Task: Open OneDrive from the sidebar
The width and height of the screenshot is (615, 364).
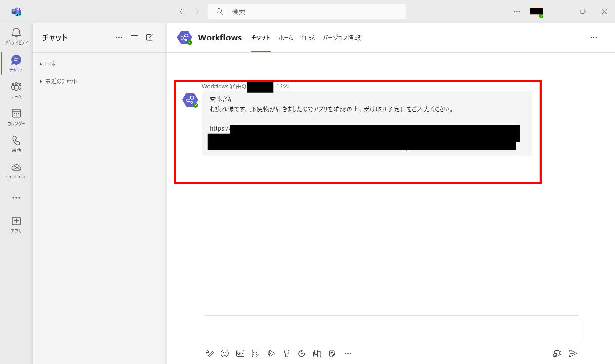Action: [16, 170]
